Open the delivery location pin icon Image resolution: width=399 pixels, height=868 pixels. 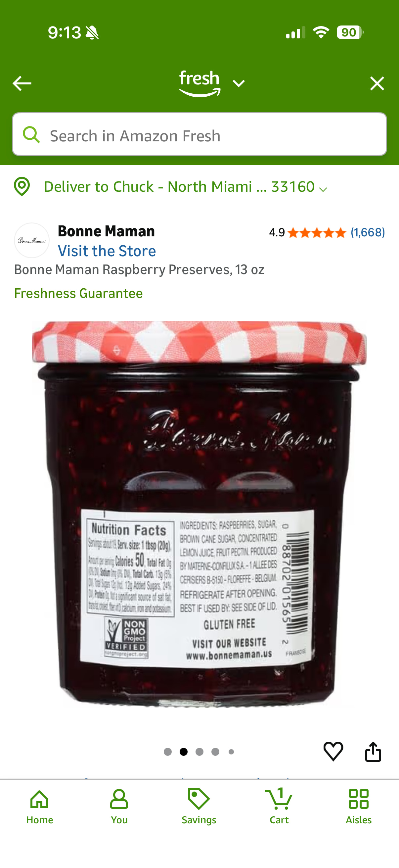[22, 186]
